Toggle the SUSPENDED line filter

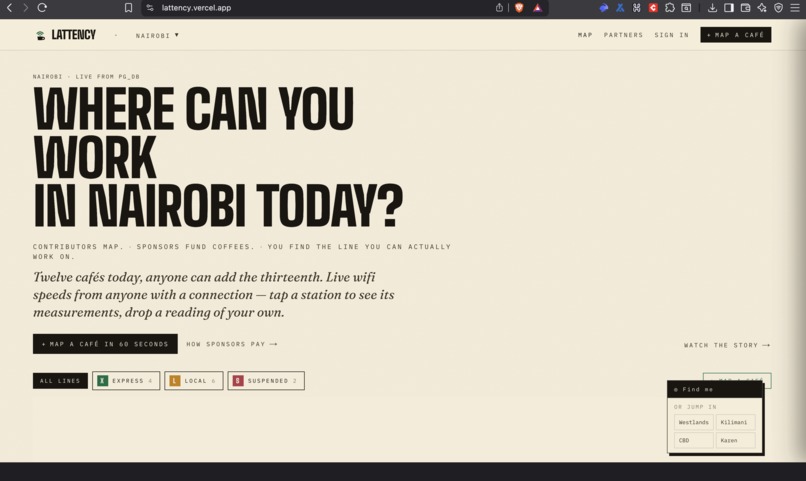pos(266,381)
